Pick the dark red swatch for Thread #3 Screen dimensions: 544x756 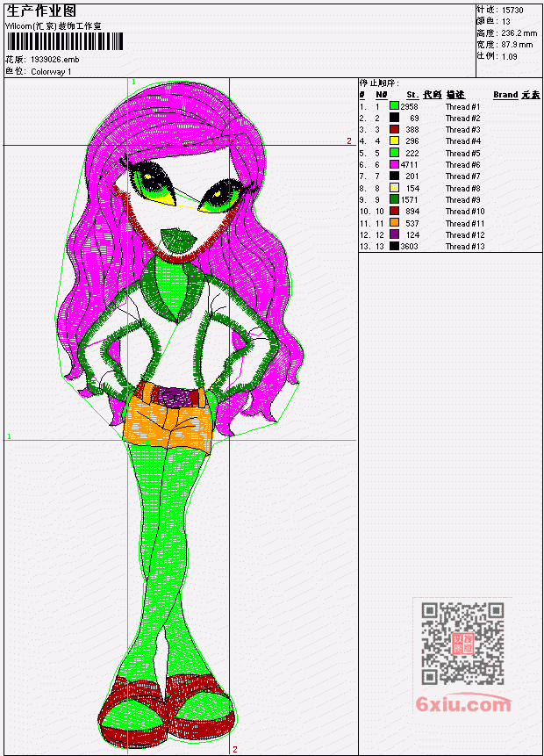pos(394,129)
